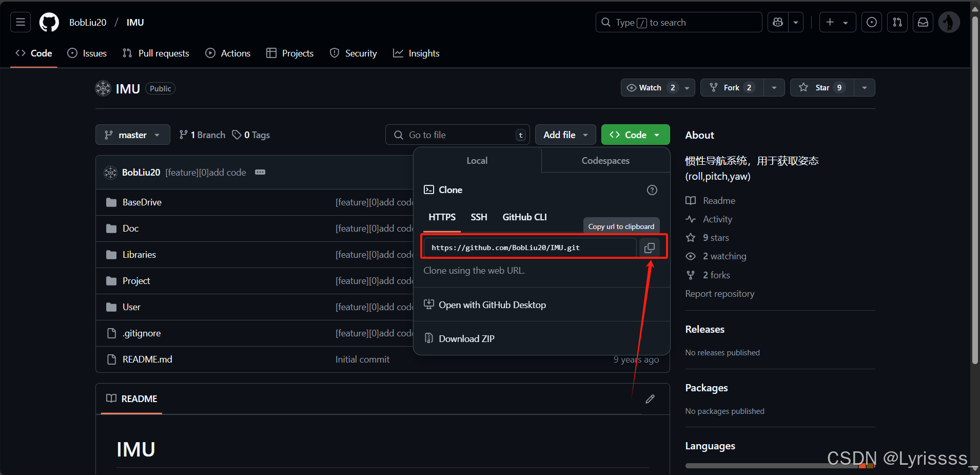The width and height of the screenshot is (980, 475).
Task: Switch to the Projects tab
Action: (290, 53)
